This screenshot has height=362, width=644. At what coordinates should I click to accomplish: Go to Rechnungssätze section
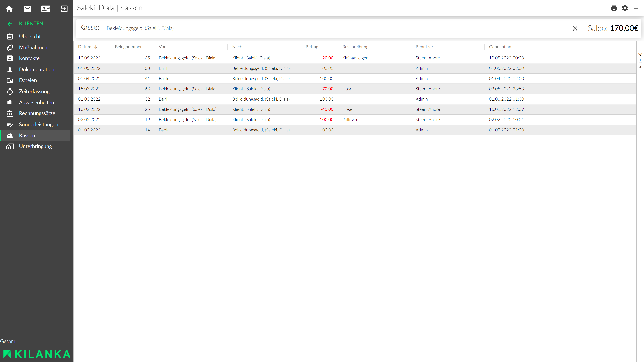37,113
